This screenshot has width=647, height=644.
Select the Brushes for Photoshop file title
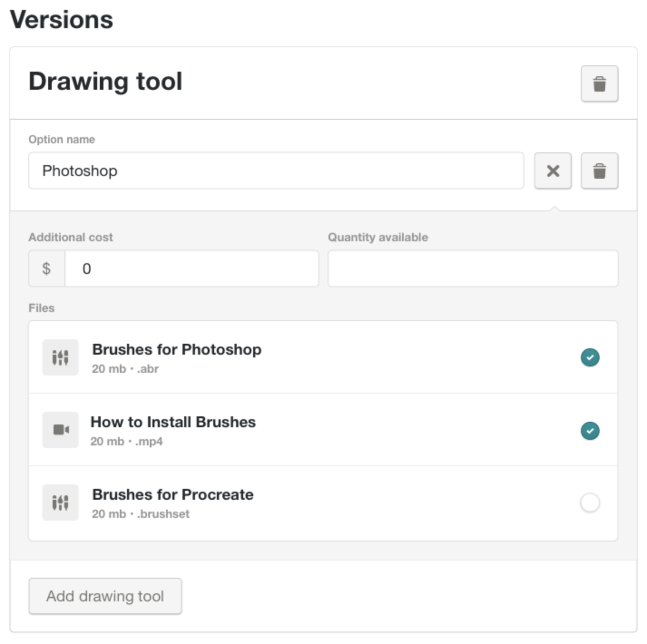176,350
